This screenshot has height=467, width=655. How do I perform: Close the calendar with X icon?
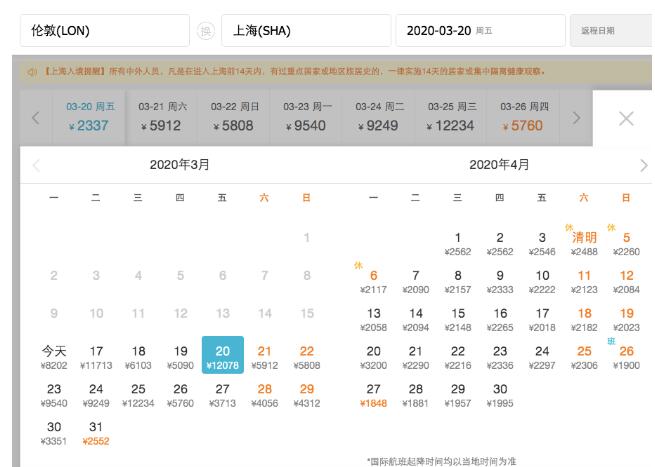pos(626,118)
